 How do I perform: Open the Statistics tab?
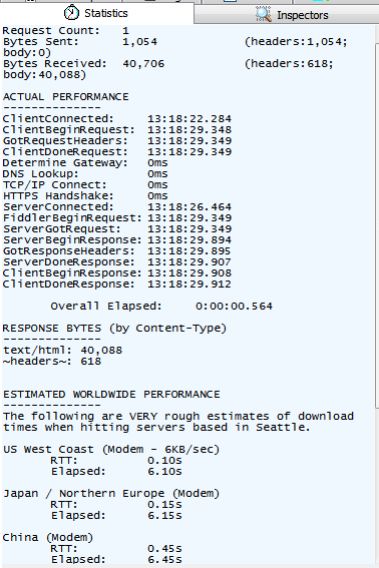click(x=96, y=13)
